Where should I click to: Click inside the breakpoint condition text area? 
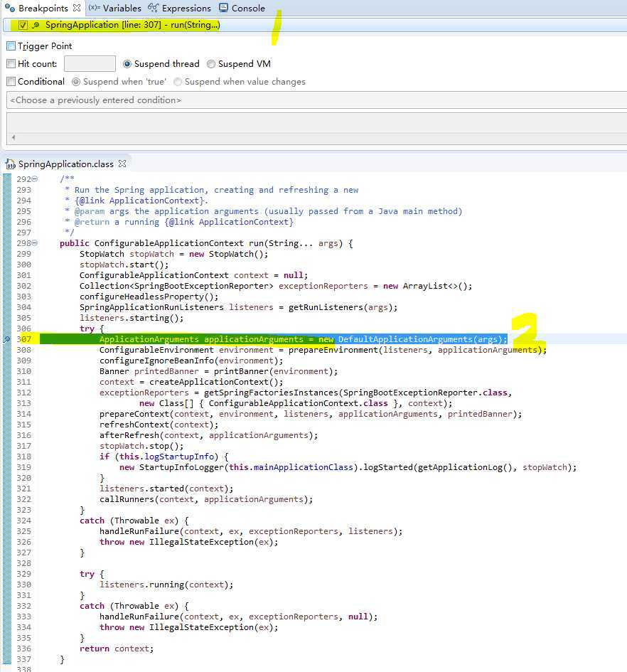coord(317,123)
